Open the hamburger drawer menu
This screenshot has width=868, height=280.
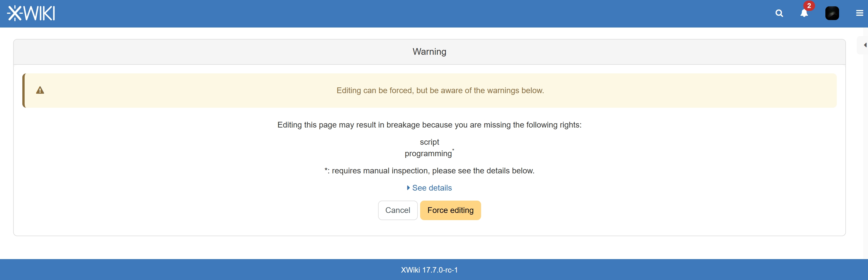859,13
